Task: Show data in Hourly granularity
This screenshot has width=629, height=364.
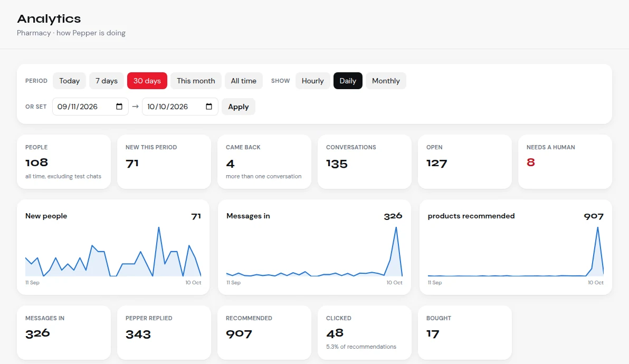Action: point(312,81)
